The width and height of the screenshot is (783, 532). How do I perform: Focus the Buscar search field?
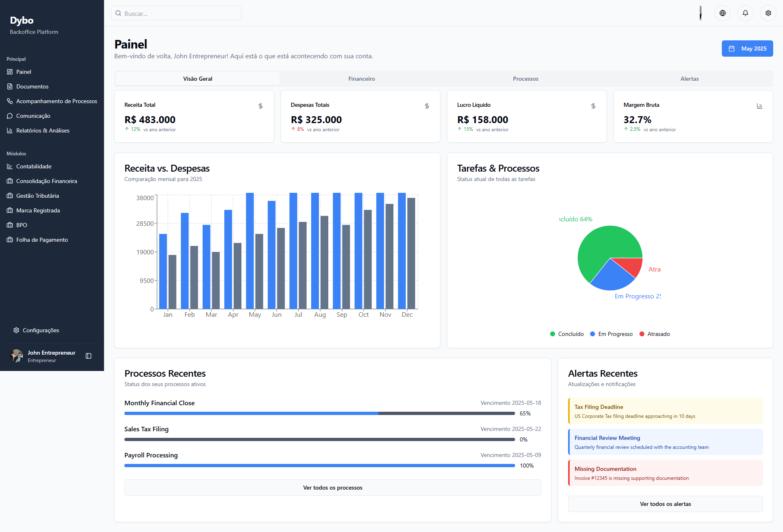[x=176, y=13]
